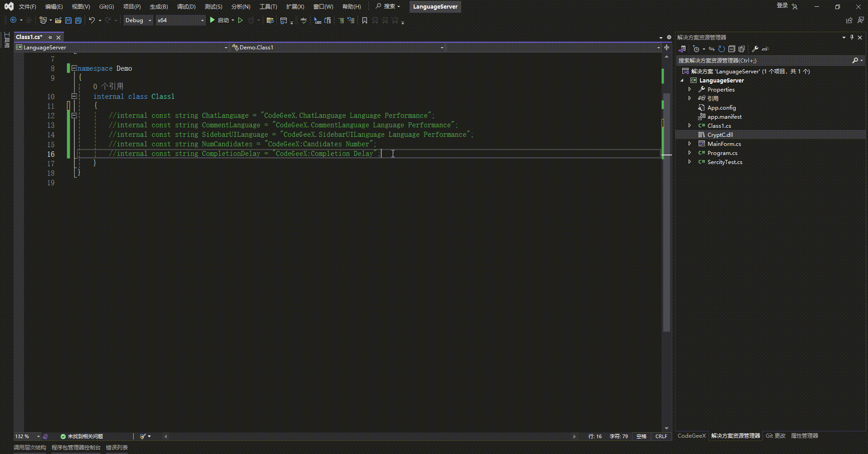Switch views icon in Solution Explorer toolbar

[x=682, y=49]
